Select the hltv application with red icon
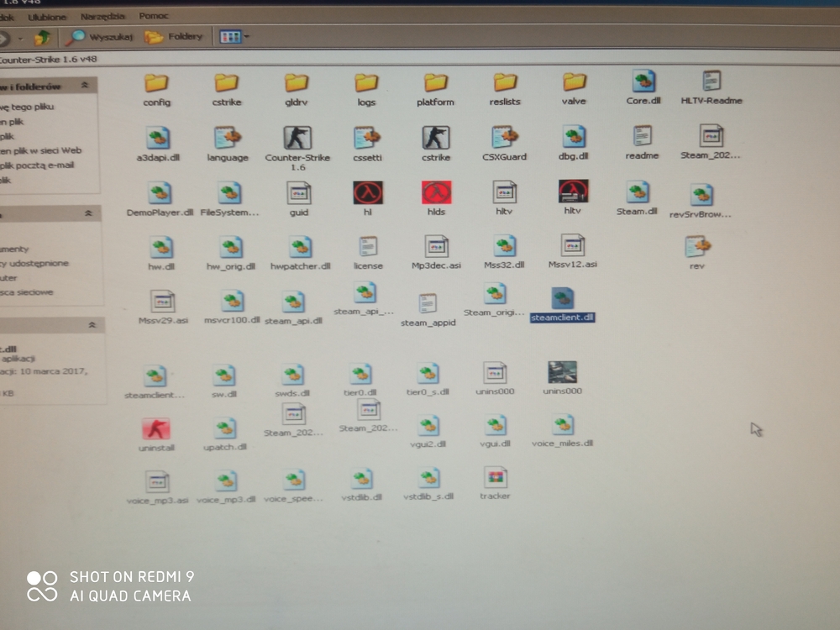This screenshot has height=630, width=840. click(x=573, y=192)
